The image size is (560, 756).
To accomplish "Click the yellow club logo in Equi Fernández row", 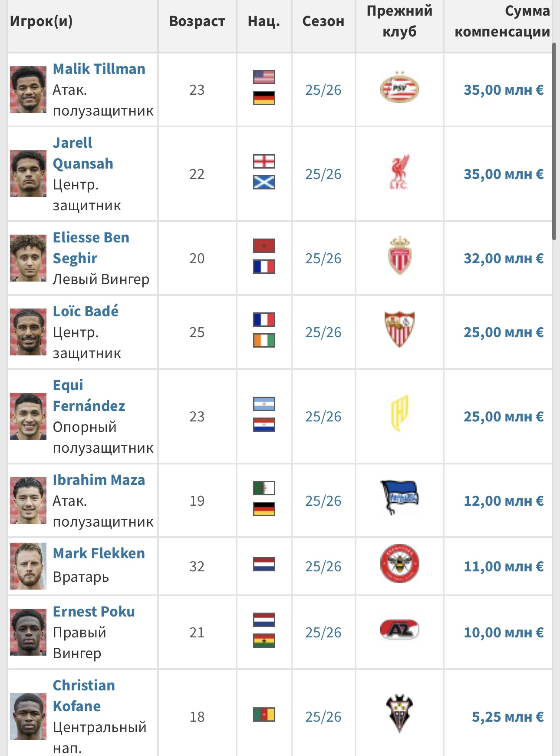I will pos(399,413).
